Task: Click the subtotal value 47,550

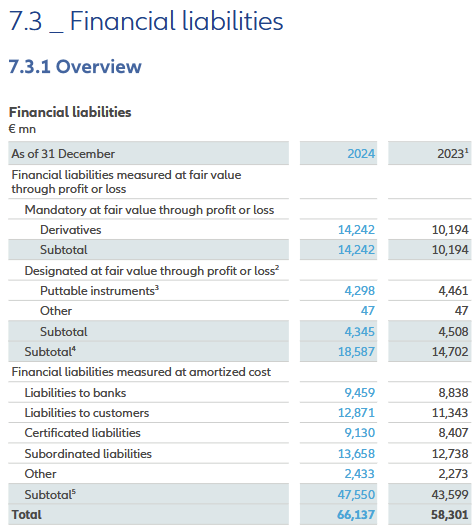Action: pos(356,495)
